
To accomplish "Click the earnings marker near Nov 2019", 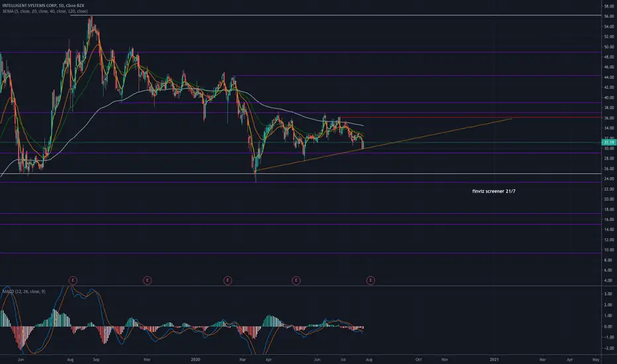I will click(x=147, y=280).
